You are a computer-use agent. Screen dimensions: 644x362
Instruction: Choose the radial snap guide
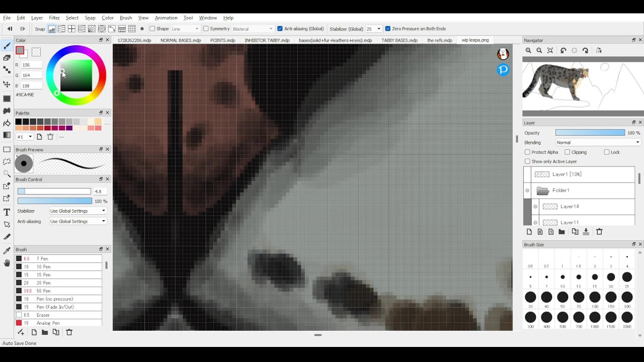tap(92, 29)
